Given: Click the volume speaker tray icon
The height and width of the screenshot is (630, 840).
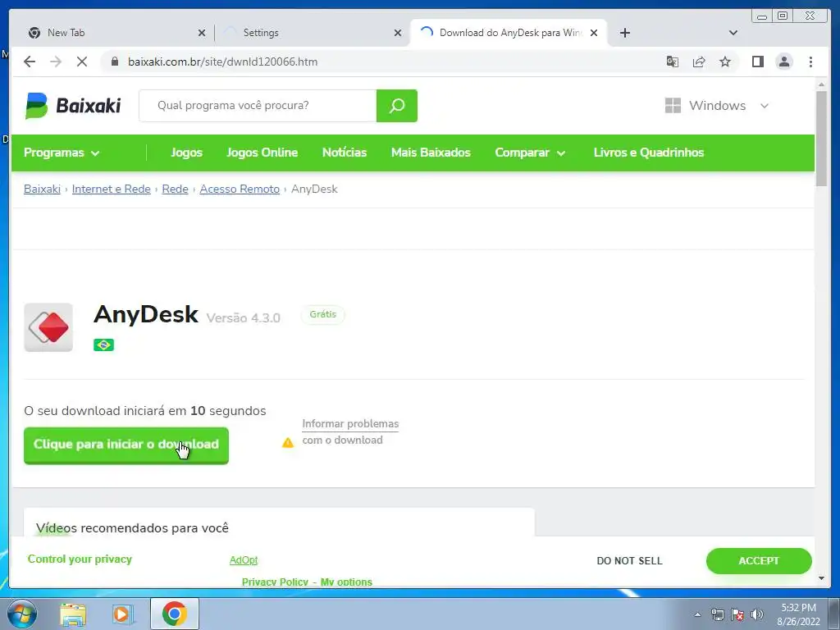Looking at the screenshot, I should coord(757,614).
